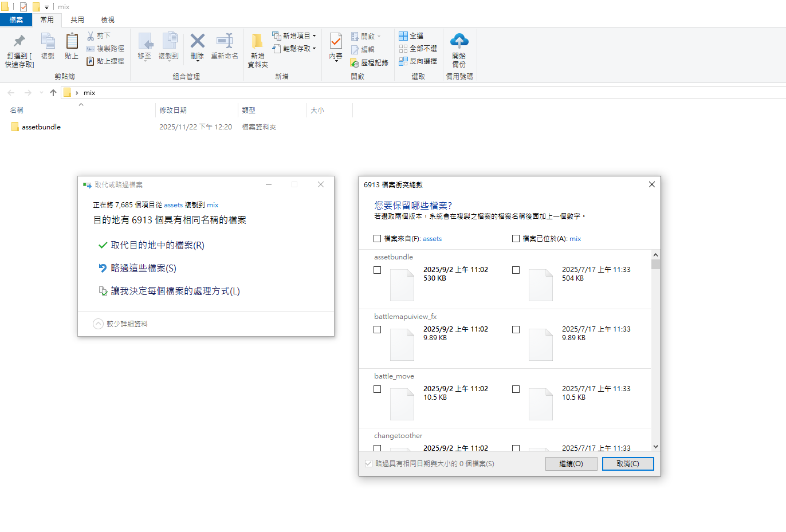Open the 檢視 (View) ribbon tab

click(108, 20)
